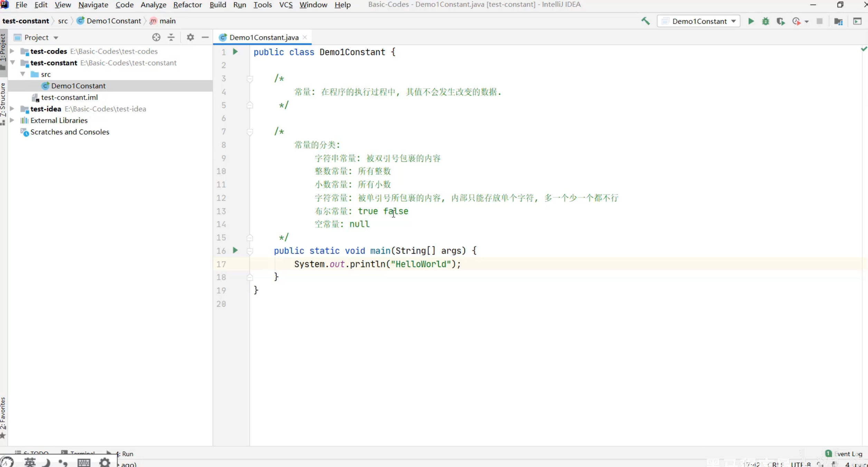This screenshot has height=467, width=868.
Task: Click the locate current file crosshair icon
Action: pyautogui.click(x=156, y=37)
